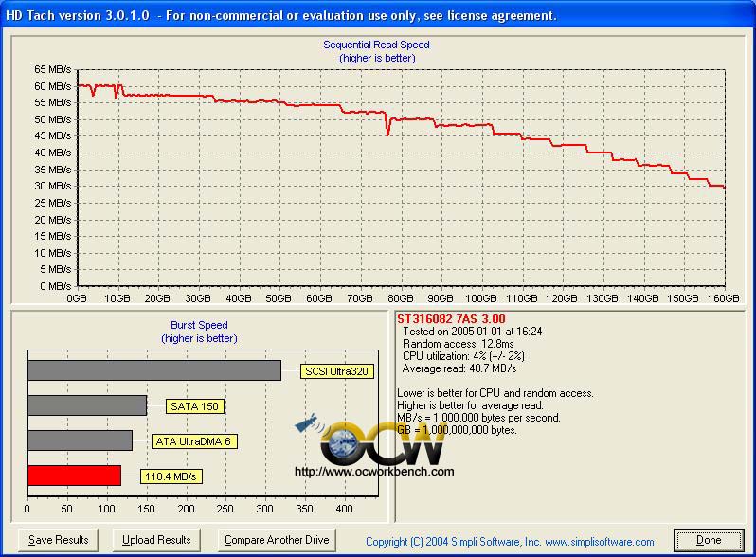The width and height of the screenshot is (756, 557).
Task: Click the SCSI Ultra320 label
Action: click(x=336, y=371)
